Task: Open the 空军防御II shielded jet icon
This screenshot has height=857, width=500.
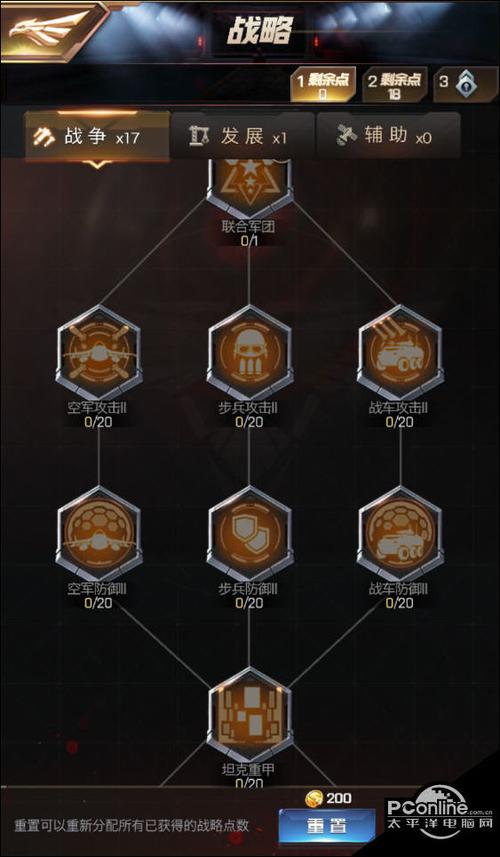Action: click(99, 533)
